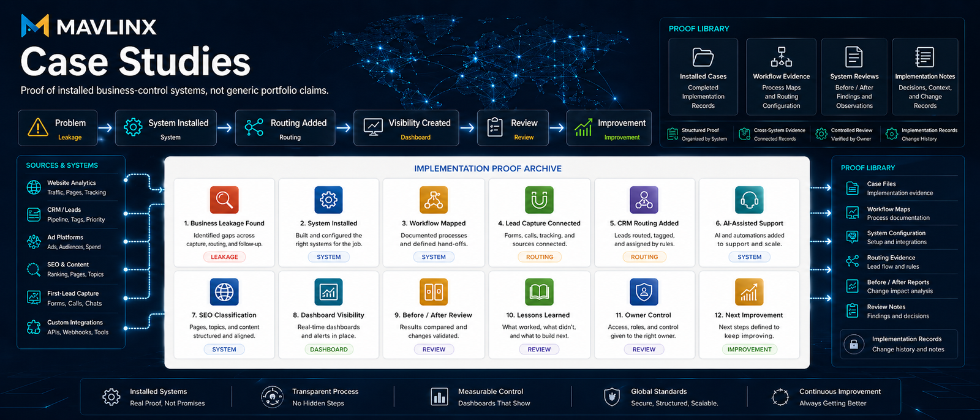
Task: Click SOURCES & SYSTEMS panel title
Action: 62,165
